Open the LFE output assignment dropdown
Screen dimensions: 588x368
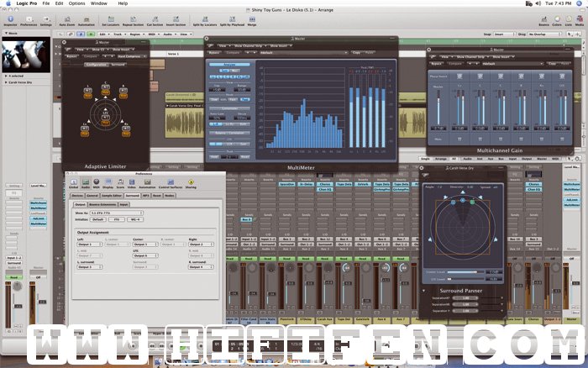click(x=145, y=256)
